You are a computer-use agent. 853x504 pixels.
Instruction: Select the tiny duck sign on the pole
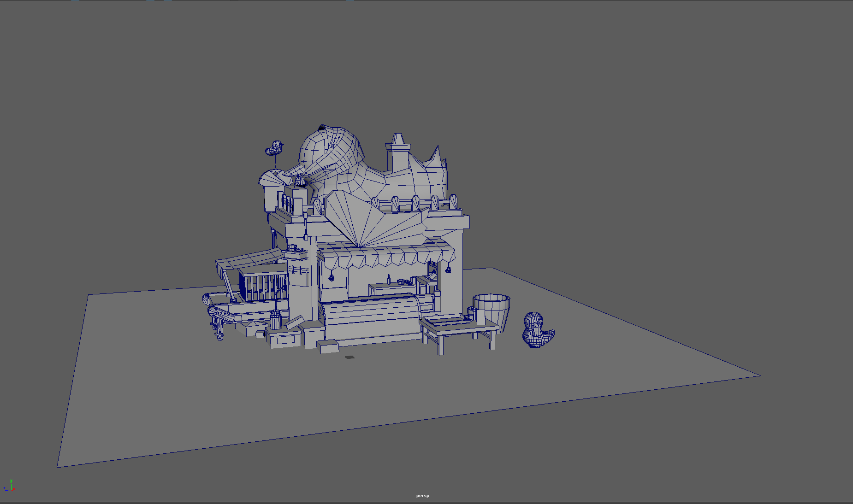click(x=274, y=148)
